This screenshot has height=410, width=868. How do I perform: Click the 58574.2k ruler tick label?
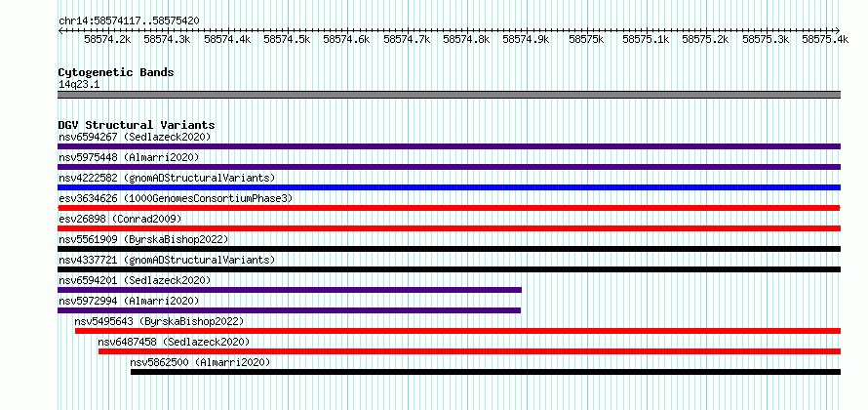tap(107, 39)
